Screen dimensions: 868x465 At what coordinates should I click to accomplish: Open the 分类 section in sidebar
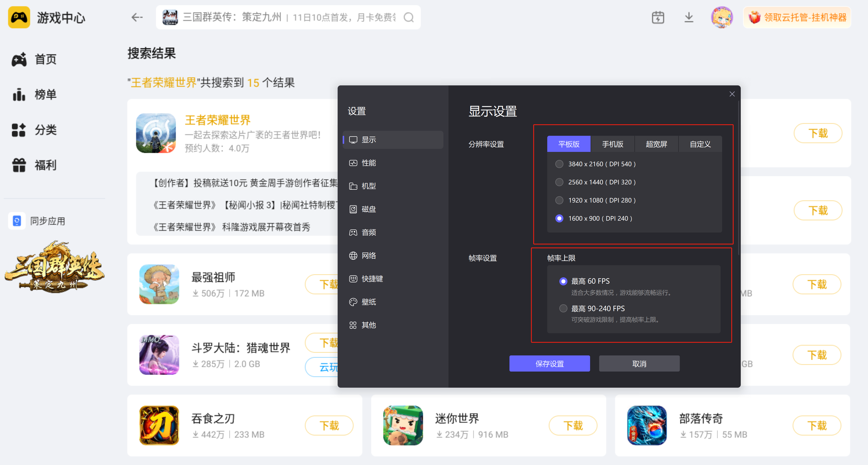pyautogui.click(x=45, y=130)
